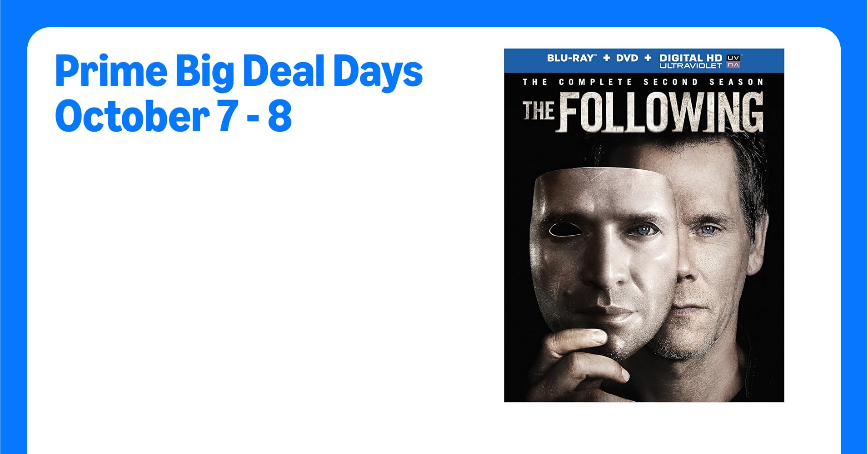Click the first plus sign after BLU-RAY
Image resolution: width=868 pixels, height=454 pixels.
click(606, 58)
